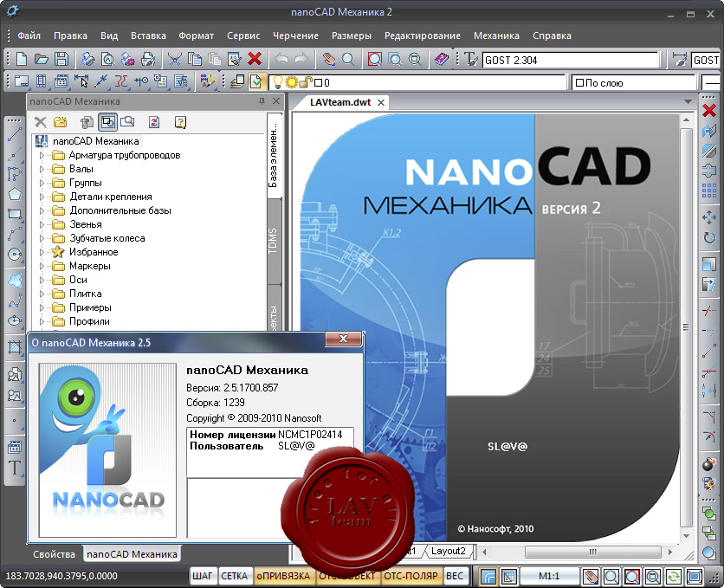Expand the Арматура трубопроводов folder
Screen dimensions: 724x588
(42, 156)
